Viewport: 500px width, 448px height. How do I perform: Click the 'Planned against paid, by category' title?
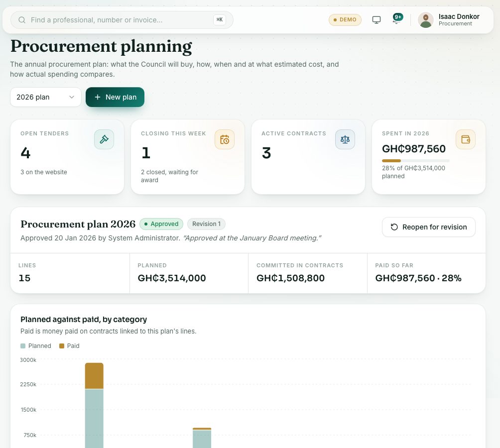[x=84, y=319]
